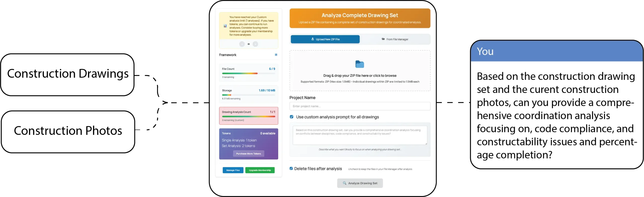The image size is (644, 197).
Task: Open Manage Files
Action: [233, 170]
